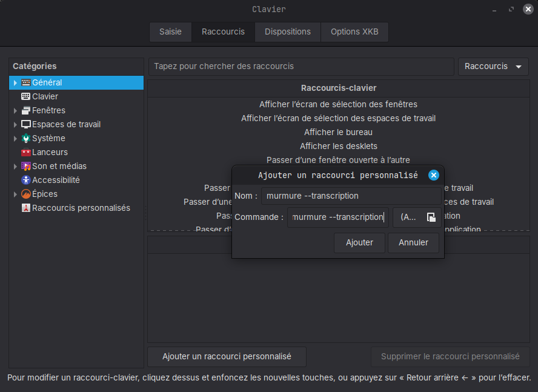
Task: Click the Nom text field
Action: coord(351,196)
